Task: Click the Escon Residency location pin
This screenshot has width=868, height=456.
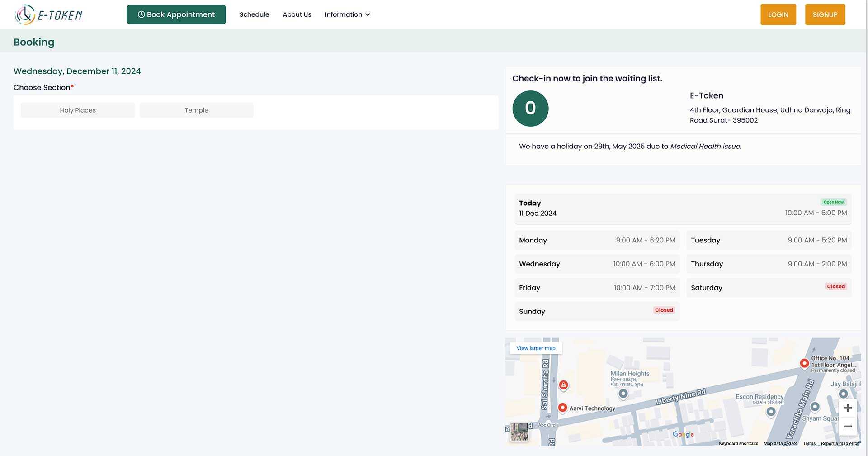Action: point(771,412)
